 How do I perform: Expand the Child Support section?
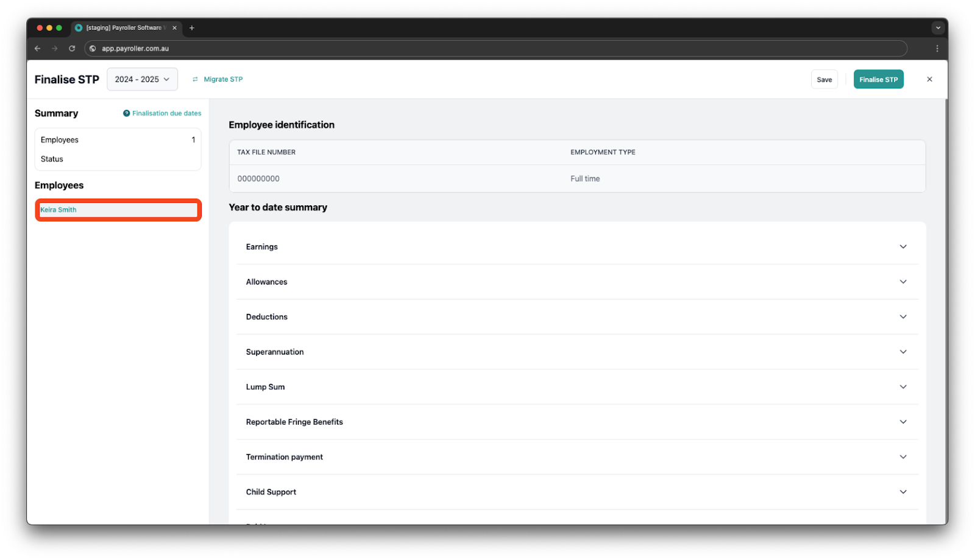pyautogui.click(x=902, y=492)
